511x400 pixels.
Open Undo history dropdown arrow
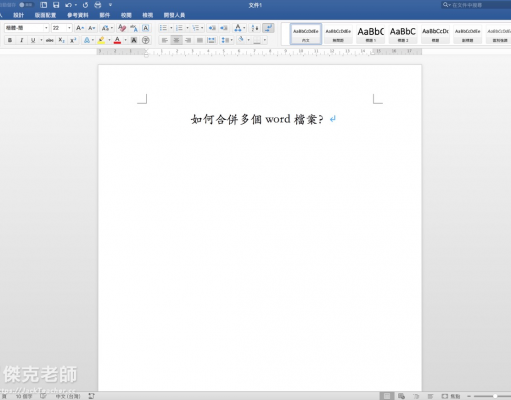click(x=76, y=5)
